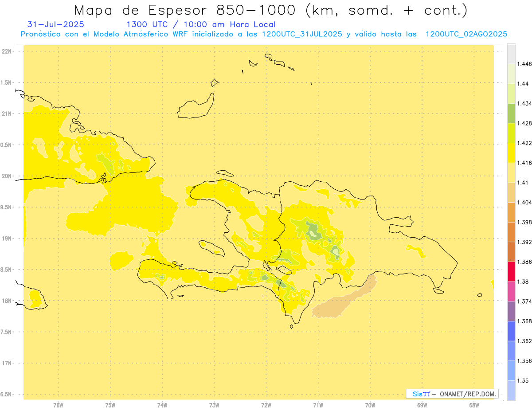Image resolution: width=532 pixels, height=411 pixels.
Task: Click the legend value '1.362'
Action: tap(524, 341)
